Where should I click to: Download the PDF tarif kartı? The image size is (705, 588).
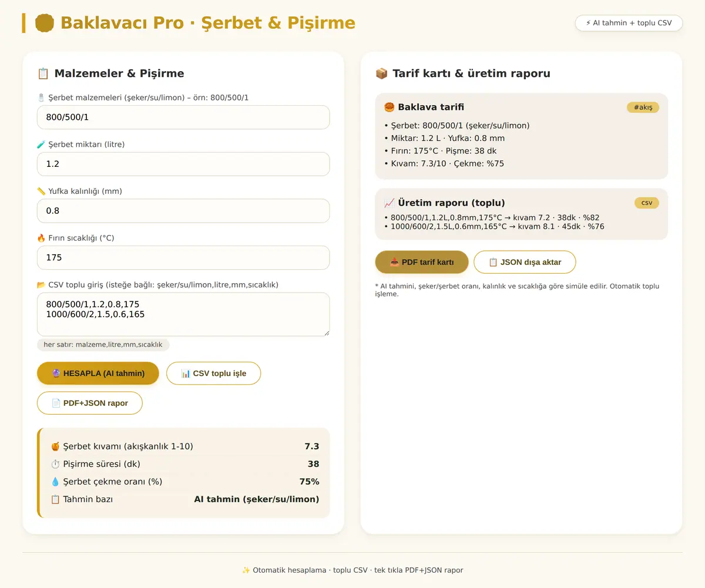coord(422,262)
